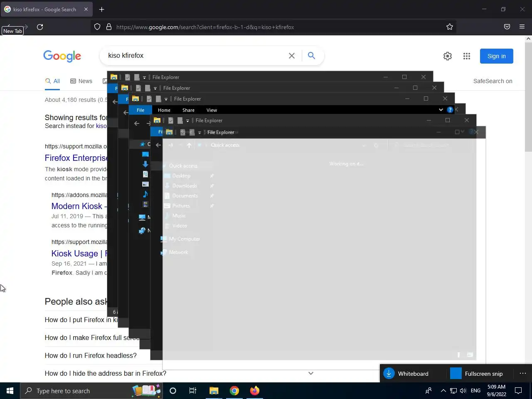
Task: Open address bar dropdown in front File Explorer
Action: pos(364,145)
